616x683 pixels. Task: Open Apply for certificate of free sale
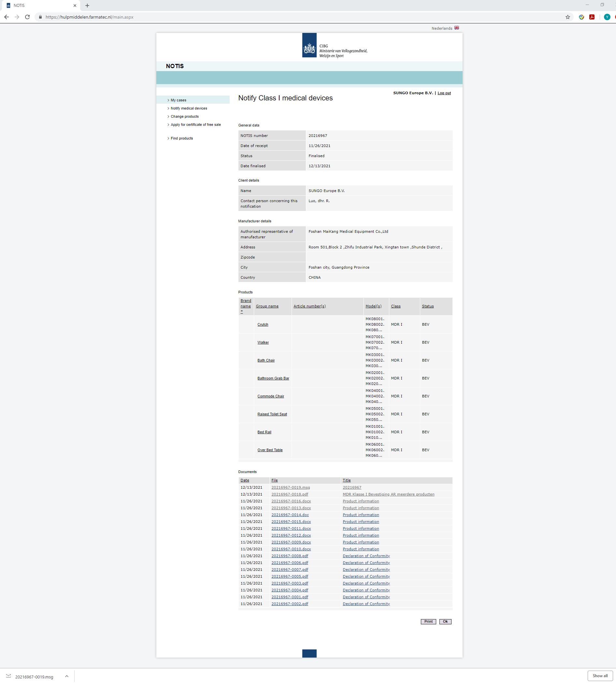196,125
